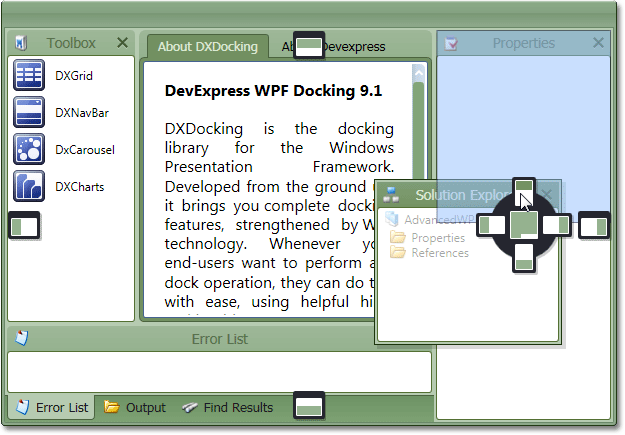
Task: Click the right-edge dock hint
Action: [x=595, y=226]
